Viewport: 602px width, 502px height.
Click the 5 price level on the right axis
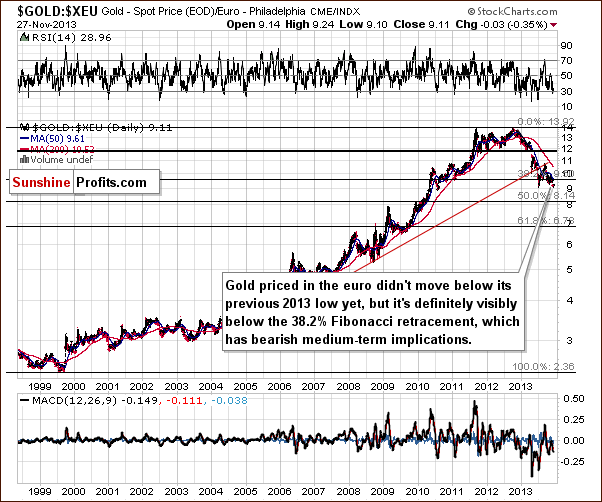click(x=569, y=270)
